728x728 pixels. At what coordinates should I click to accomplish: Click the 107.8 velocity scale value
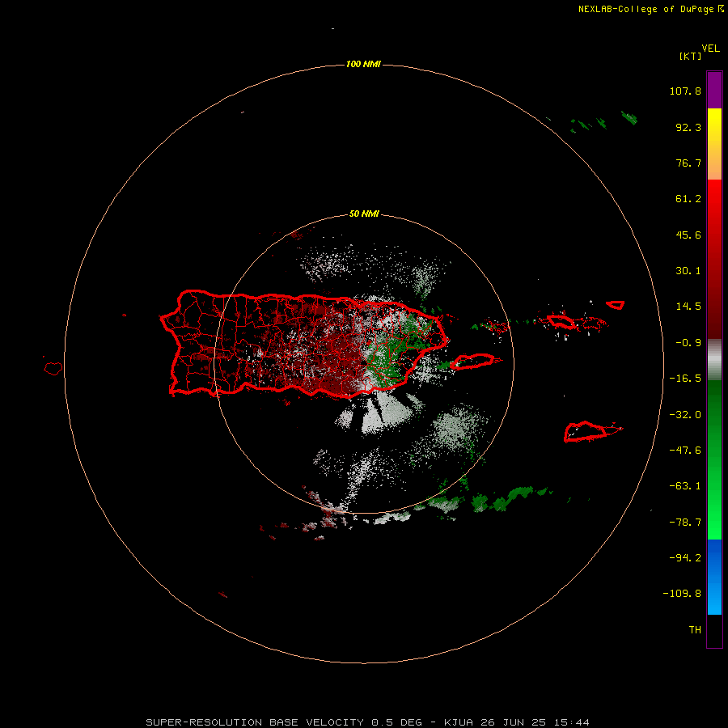click(x=685, y=91)
